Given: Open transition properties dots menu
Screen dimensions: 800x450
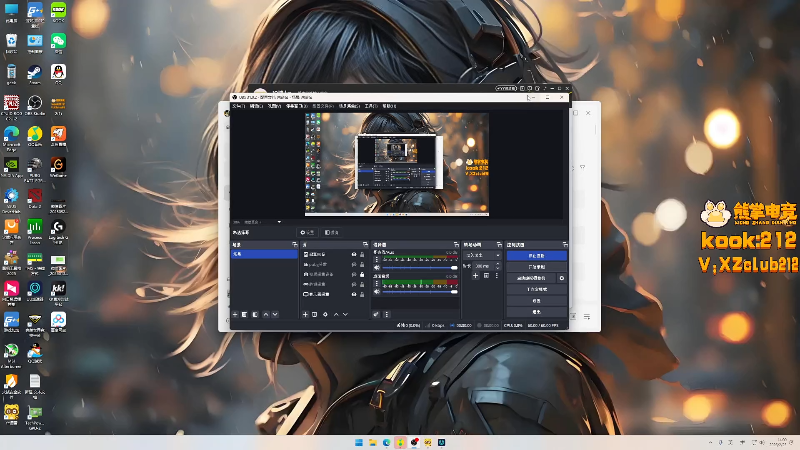Looking at the screenshot, I should [497, 276].
